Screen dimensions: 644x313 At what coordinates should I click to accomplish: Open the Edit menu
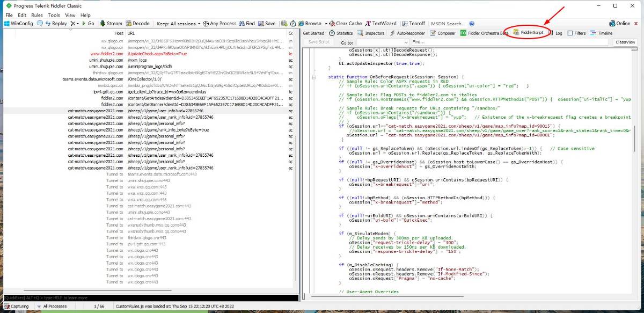pyautogui.click(x=22, y=15)
